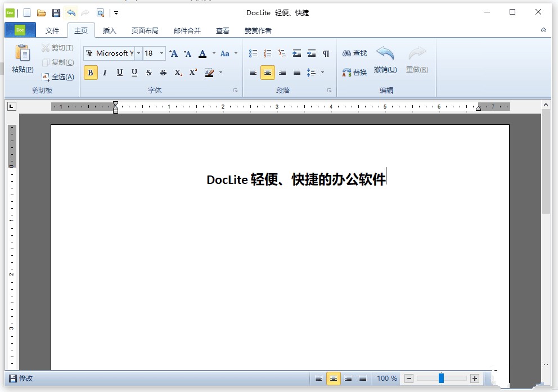Undo with the quick access arrow icon
Image resolution: width=558 pixels, height=392 pixels.
click(x=71, y=13)
